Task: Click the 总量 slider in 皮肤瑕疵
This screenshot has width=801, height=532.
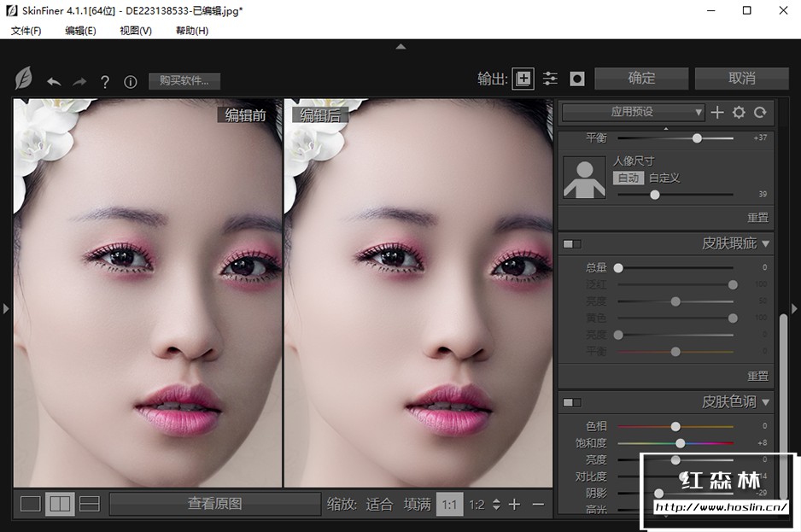Action: click(675, 268)
